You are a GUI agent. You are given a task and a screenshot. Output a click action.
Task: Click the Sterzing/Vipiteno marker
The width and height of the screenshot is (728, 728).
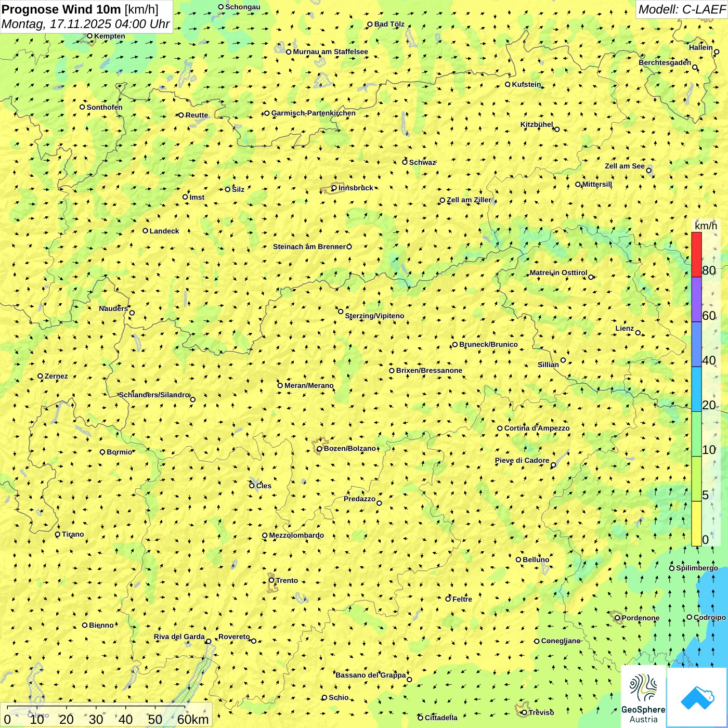pyautogui.click(x=341, y=311)
